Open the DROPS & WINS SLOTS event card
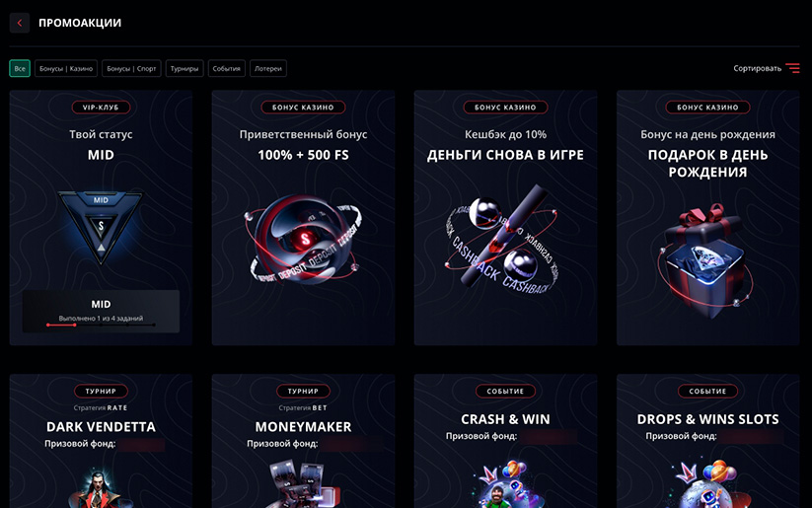Viewport: 812px width, 508px height. pyautogui.click(x=707, y=441)
